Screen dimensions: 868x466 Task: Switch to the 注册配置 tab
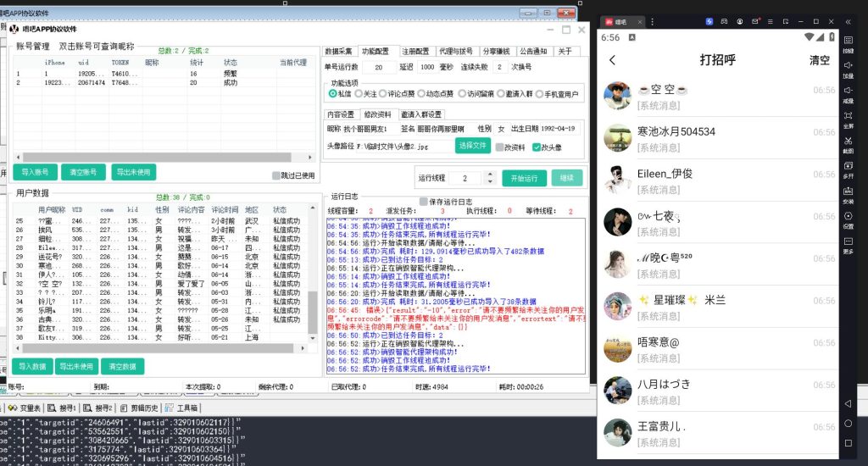tap(415, 51)
